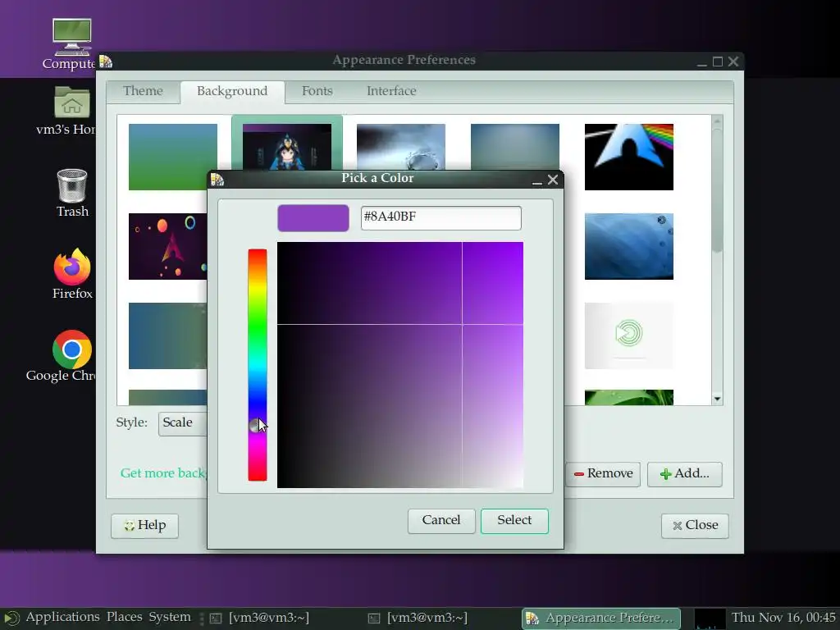This screenshot has width=840, height=630.
Task: Switch to the Background tab
Action: 232,92
